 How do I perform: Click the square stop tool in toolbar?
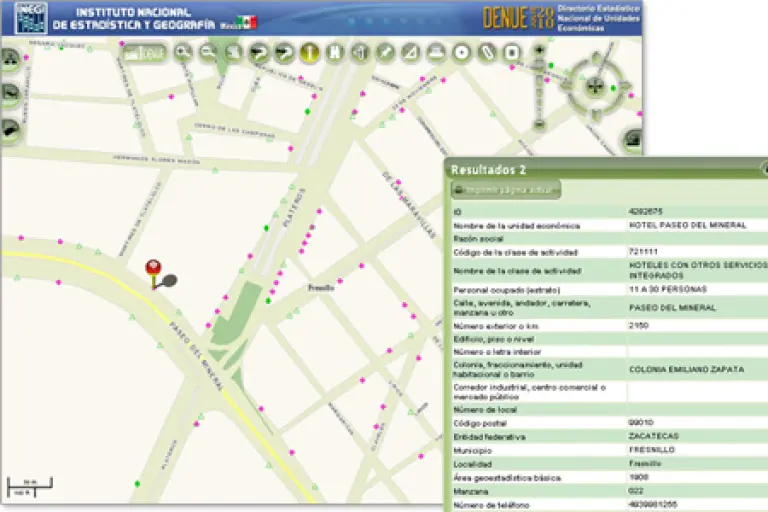coord(512,53)
